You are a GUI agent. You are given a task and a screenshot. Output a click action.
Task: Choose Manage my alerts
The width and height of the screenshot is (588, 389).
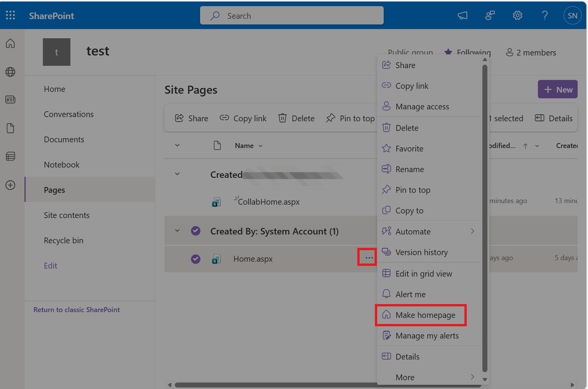point(429,336)
